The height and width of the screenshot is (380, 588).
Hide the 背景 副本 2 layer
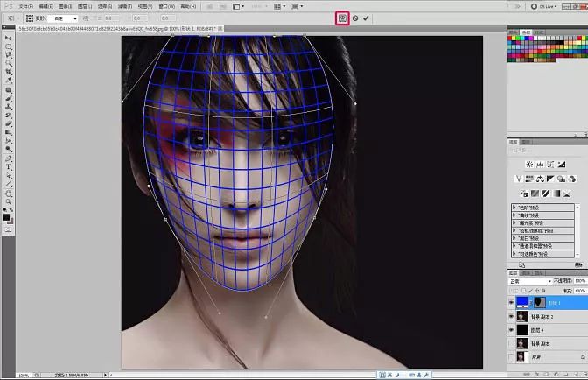511,316
